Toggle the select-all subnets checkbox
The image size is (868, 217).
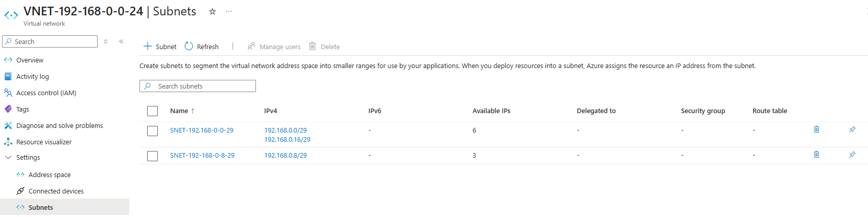pyautogui.click(x=152, y=111)
